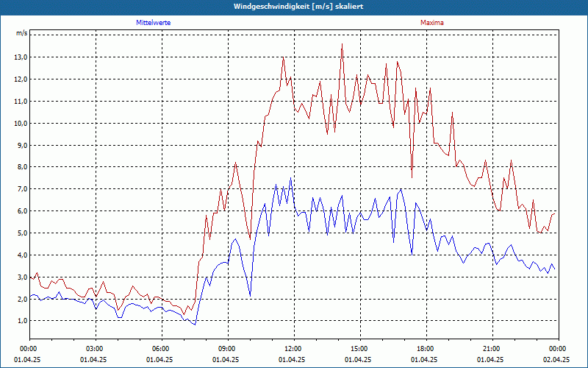Click the '8,0' y-axis value
Image resolution: width=588 pixels, height=368 pixels.
point(23,167)
